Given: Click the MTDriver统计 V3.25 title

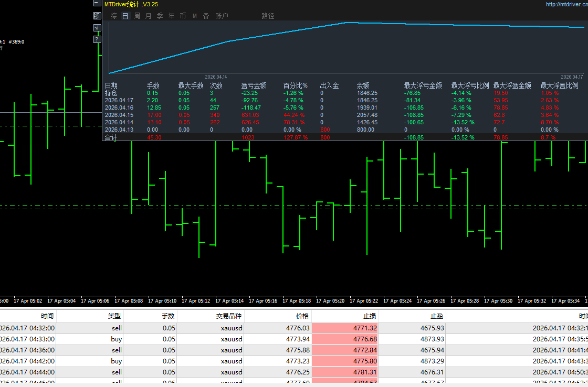Looking at the screenshot, I should click(131, 5).
